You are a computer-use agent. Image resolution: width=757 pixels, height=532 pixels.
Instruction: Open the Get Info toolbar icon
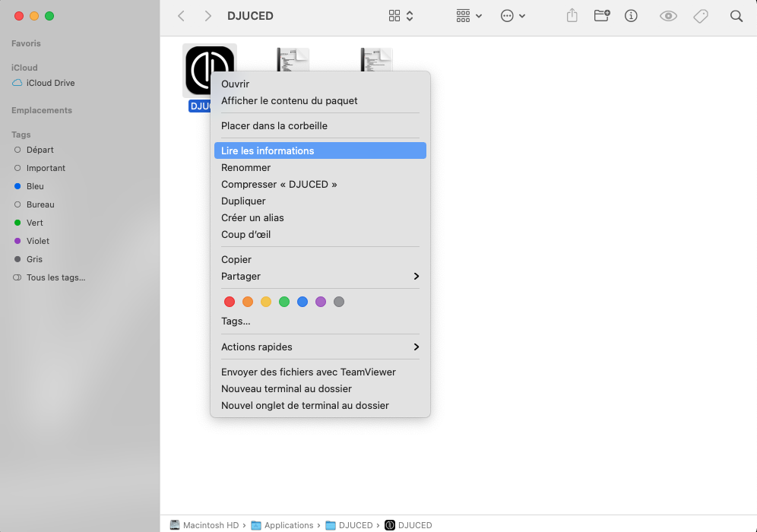click(x=631, y=16)
